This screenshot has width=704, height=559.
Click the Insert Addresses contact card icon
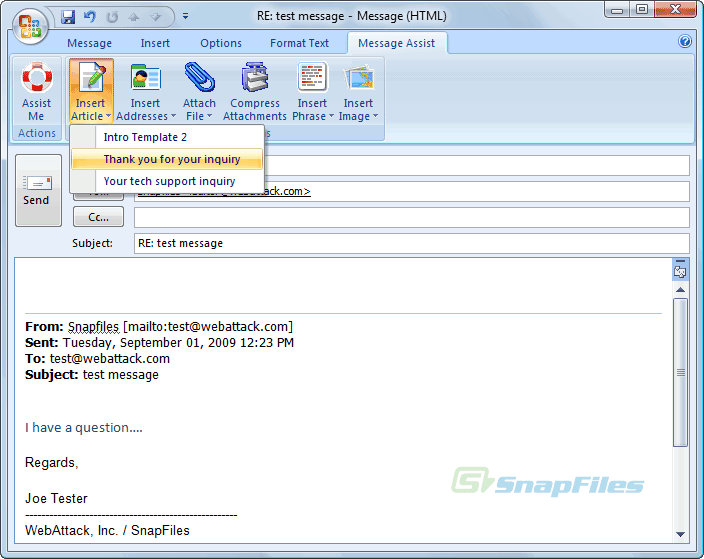pos(145,77)
